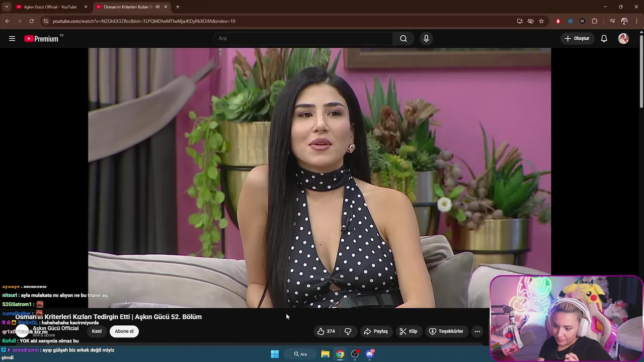This screenshot has width=644, height=362.
Task: Open the YouTube hamburger guide menu
Action: click(x=12, y=39)
